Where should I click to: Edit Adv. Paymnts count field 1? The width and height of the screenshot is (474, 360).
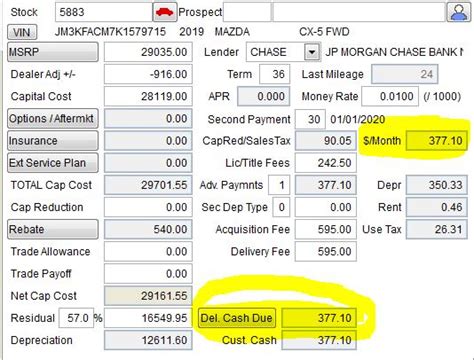tap(279, 185)
